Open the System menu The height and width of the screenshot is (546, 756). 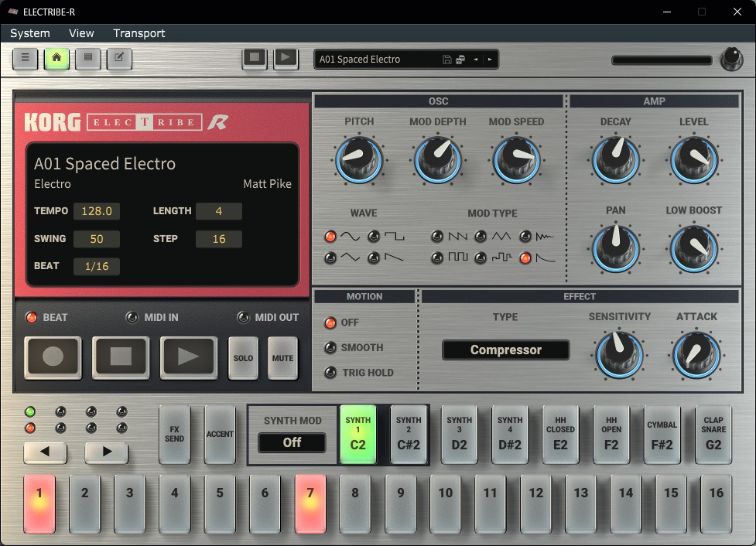(x=30, y=33)
